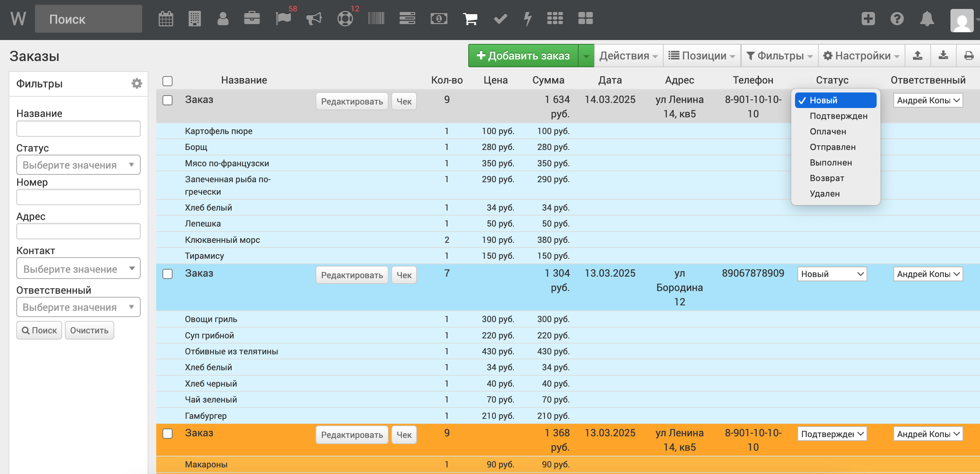Open notifications bell icon
Viewport: 980px width, 474px height.
tap(927, 19)
